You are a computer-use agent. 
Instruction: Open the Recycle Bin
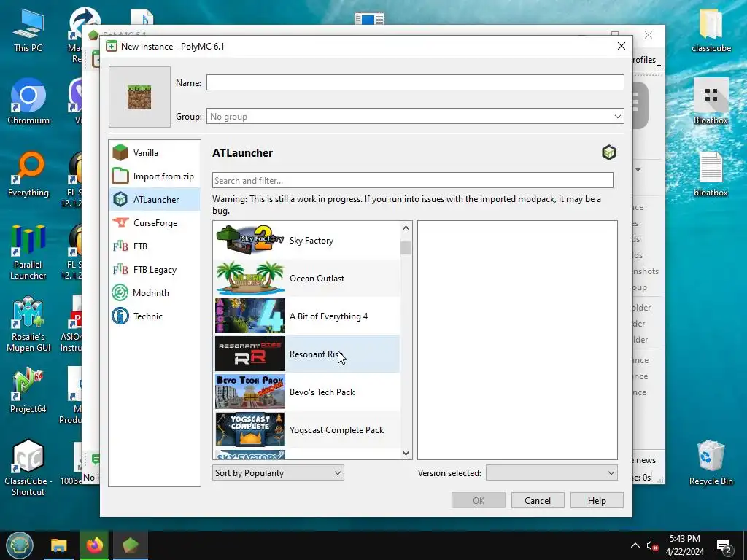point(711,463)
